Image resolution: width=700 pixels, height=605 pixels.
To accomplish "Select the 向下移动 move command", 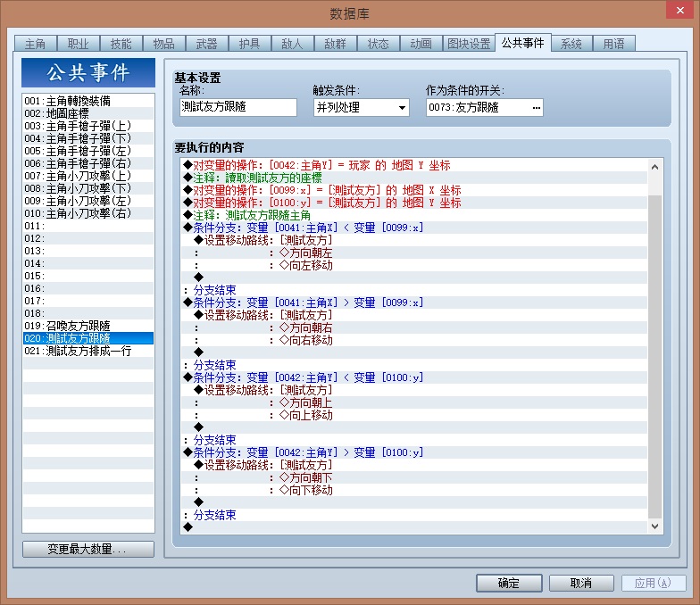I will (414, 490).
